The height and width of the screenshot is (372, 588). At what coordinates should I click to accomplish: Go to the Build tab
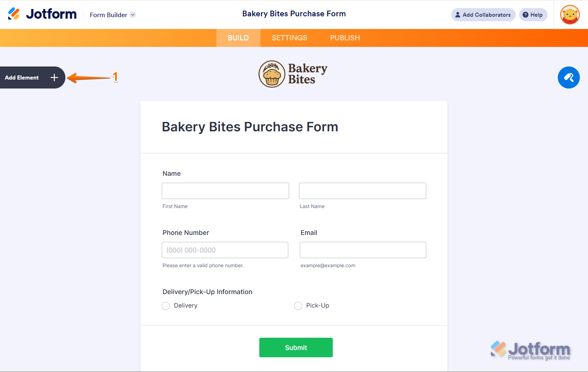pyautogui.click(x=238, y=38)
